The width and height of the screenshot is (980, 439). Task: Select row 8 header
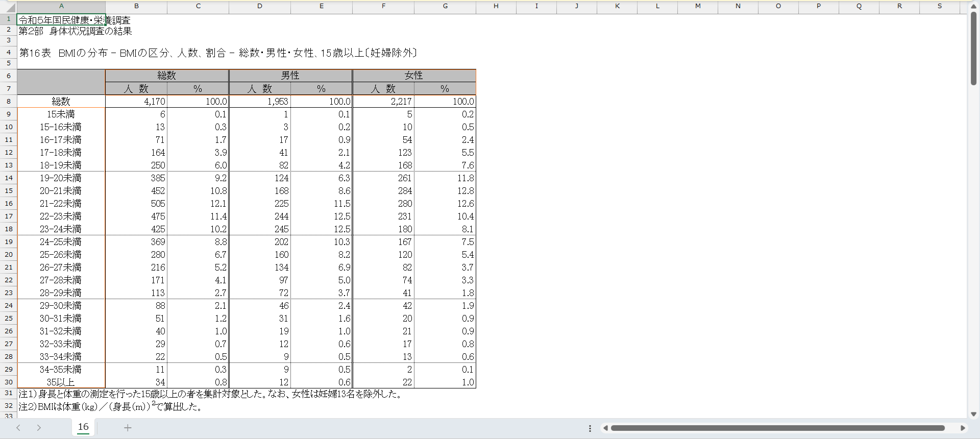point(9,101)
